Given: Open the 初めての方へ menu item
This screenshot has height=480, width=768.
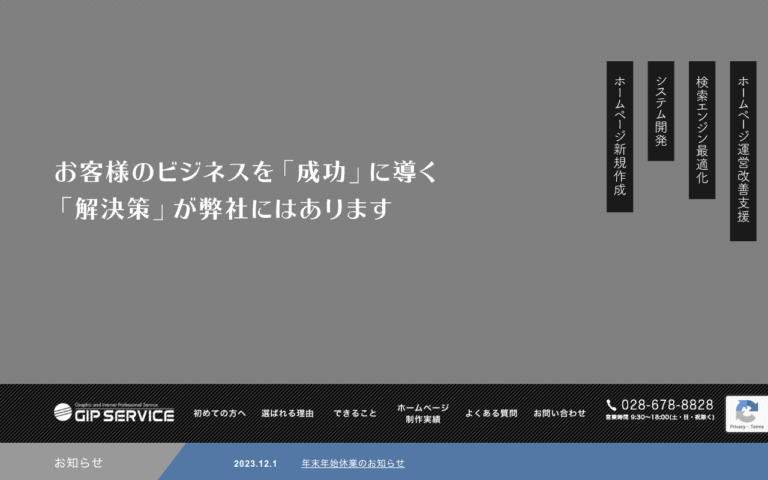Looking at the screenshot, I should click(219, 413).
